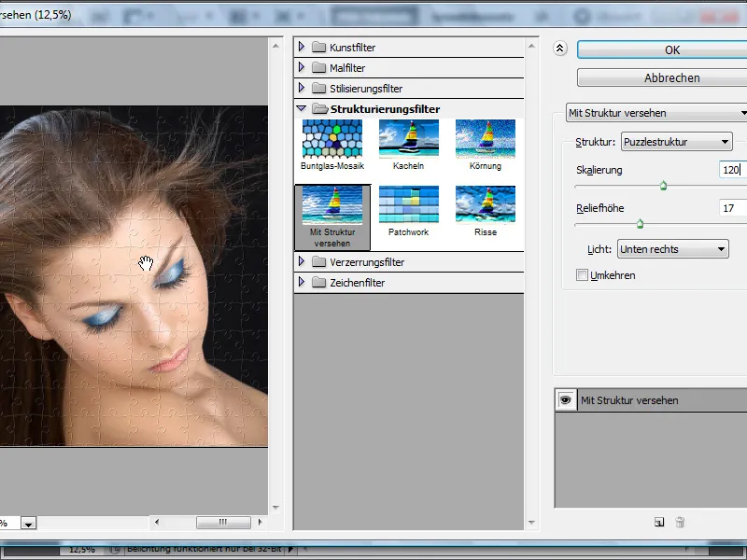Click the Reliefhöhe slider handle

coord(640,224)
